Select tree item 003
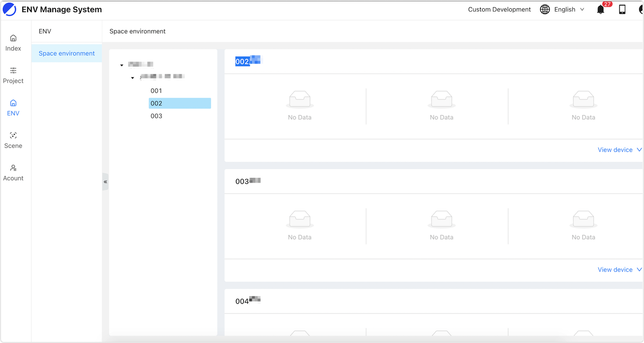This screenshot has height=343, width=644. pos(156,116)
